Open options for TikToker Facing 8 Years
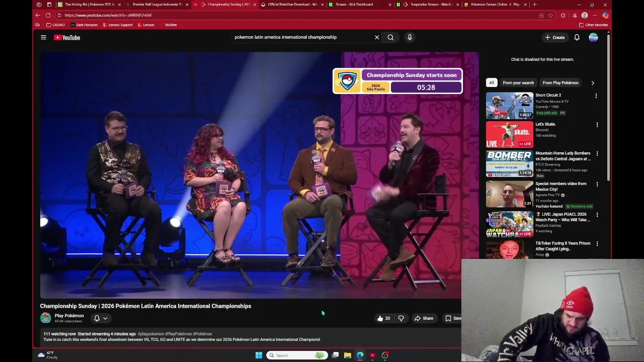The width and height of the screenshot is (644, 362). coord(597,244)
